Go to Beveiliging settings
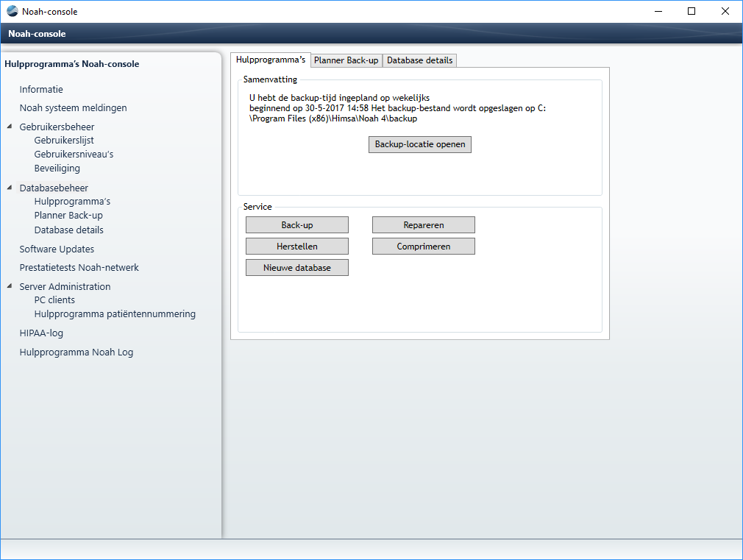This screenshot has width=743, height=560. pos(57,169)
